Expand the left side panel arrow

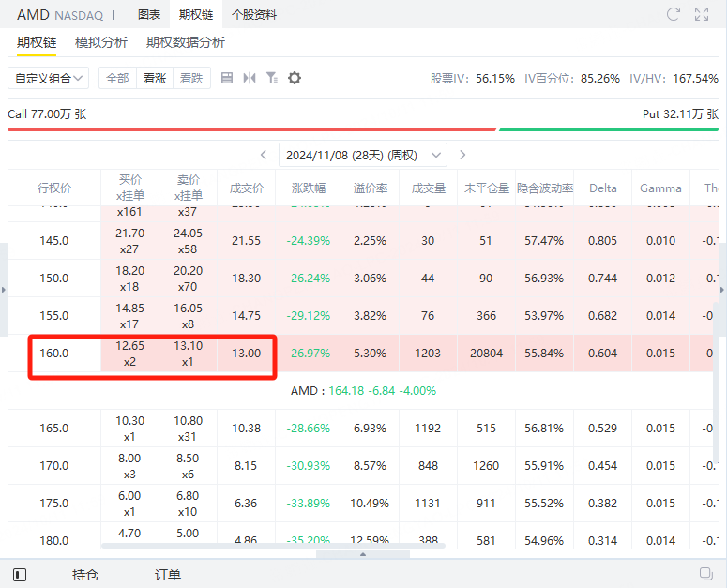point(3,290)
